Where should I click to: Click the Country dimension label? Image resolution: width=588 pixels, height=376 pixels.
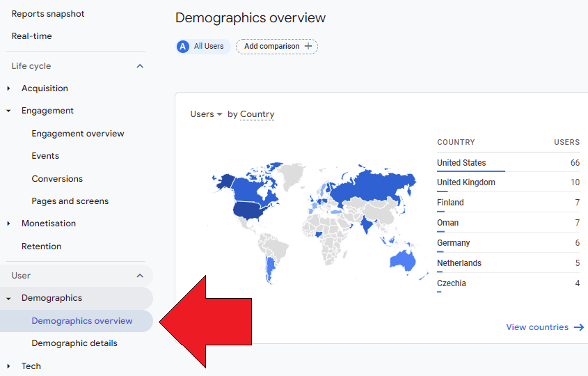257,114
